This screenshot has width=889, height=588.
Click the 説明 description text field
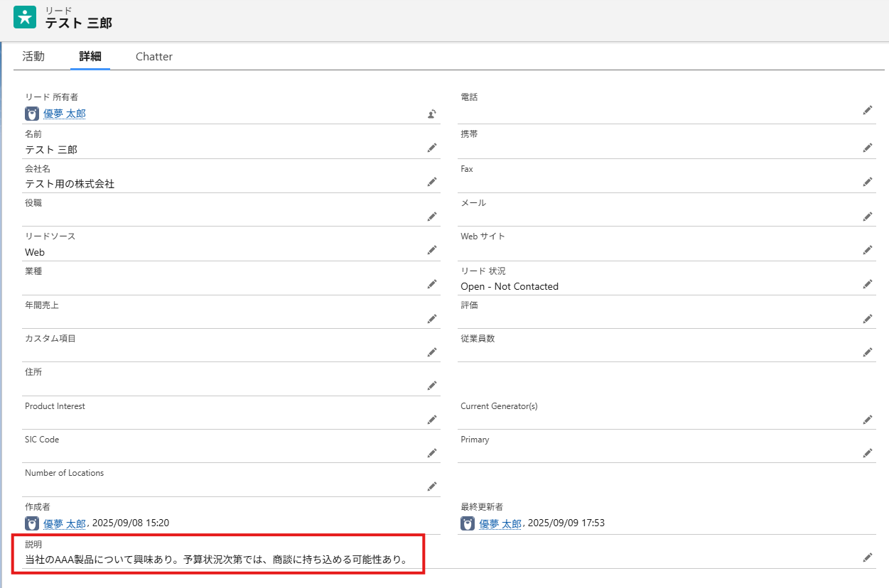click(x=216, y=560)
